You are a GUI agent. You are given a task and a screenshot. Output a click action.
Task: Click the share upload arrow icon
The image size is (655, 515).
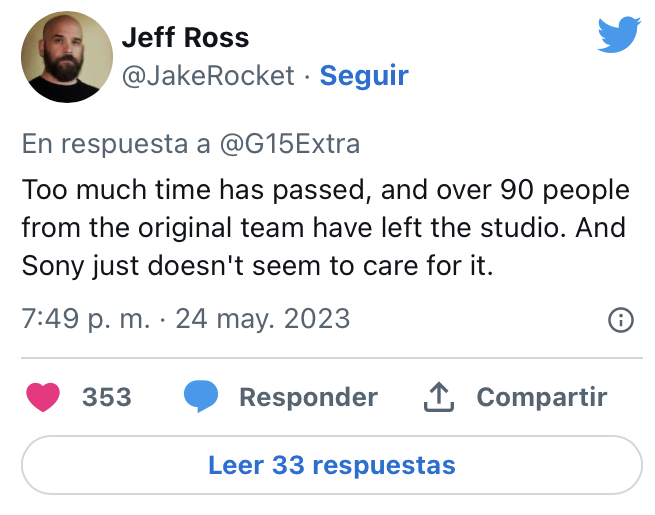[x=439, y=397]
